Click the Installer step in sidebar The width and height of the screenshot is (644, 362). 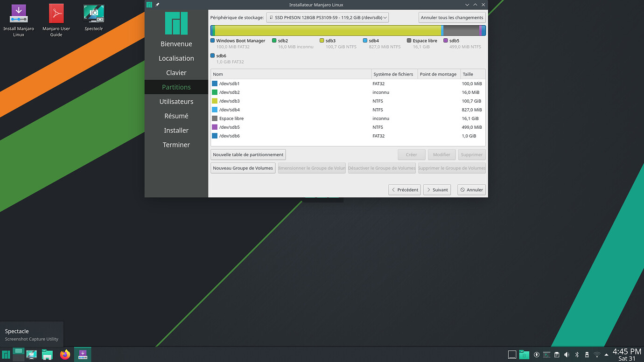[176, 131]
